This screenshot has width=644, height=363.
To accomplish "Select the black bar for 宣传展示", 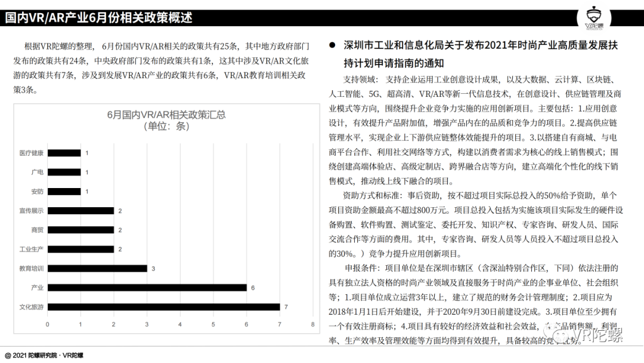I will click(80, 211).
